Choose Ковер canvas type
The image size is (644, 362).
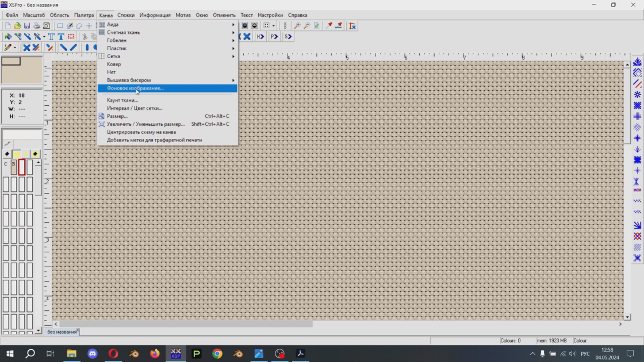coord(167,64)
